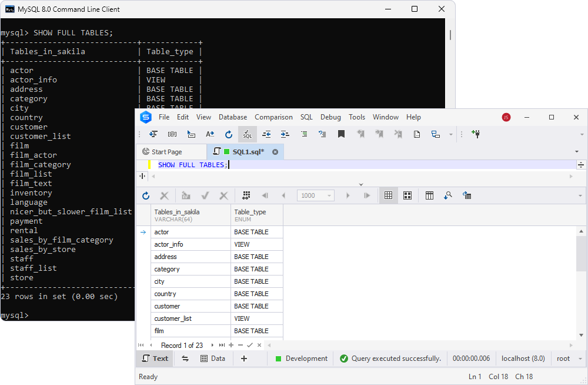The height and width of the screenshot is (385, 588).
Task: Toggle the Card view button
Action: pyautogui.click(x=407, y=195)
